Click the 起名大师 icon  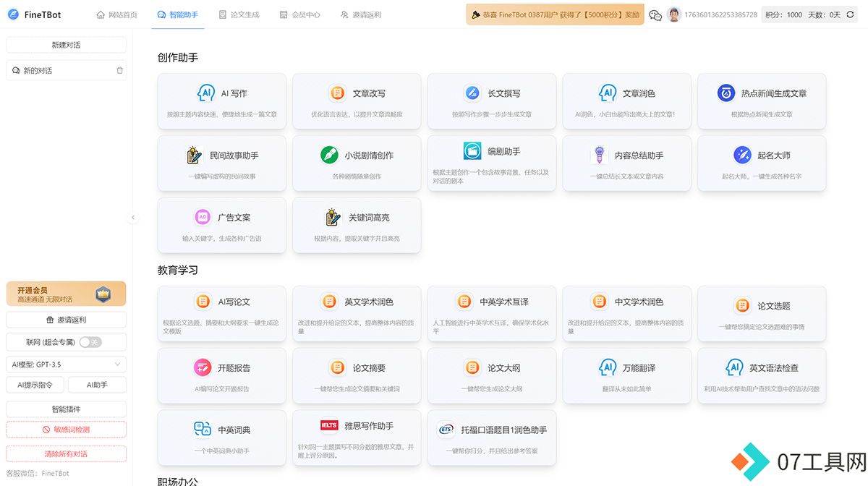coord(742,155)
